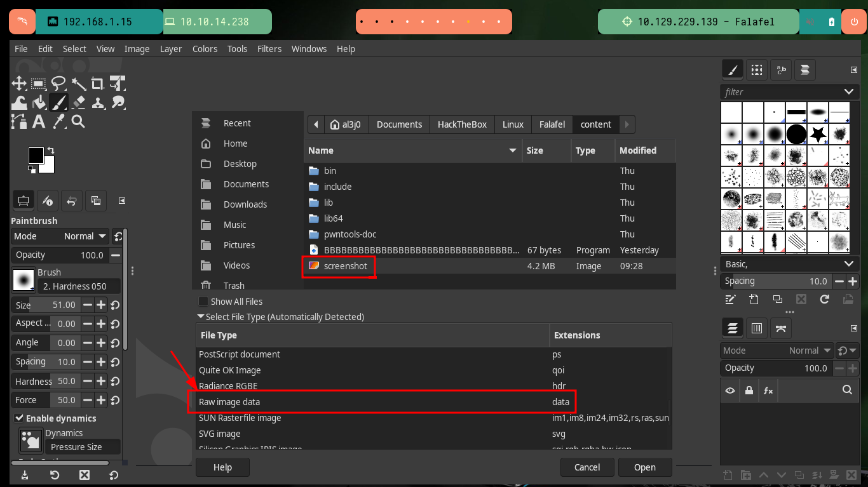
Task: Click the al3j0 home breadcrumb button
Action: [346, 124]
